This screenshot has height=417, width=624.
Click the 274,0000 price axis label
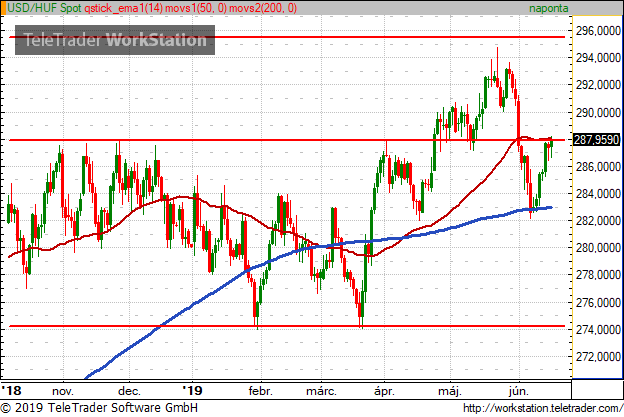598,329
